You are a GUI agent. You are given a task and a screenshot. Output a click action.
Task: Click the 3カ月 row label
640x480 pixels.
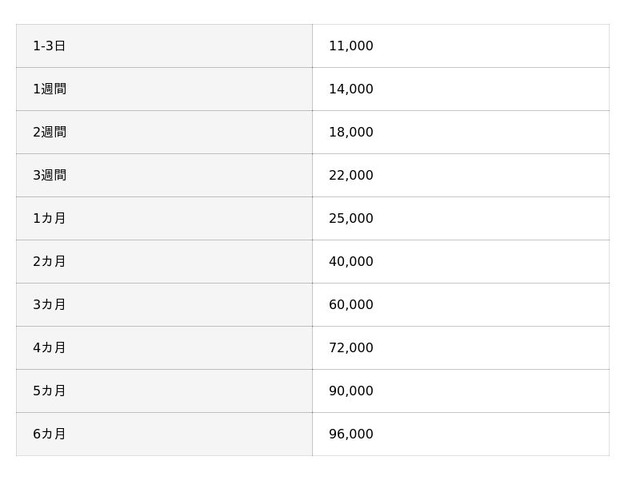pyautogui.click(x=50, y=304)
